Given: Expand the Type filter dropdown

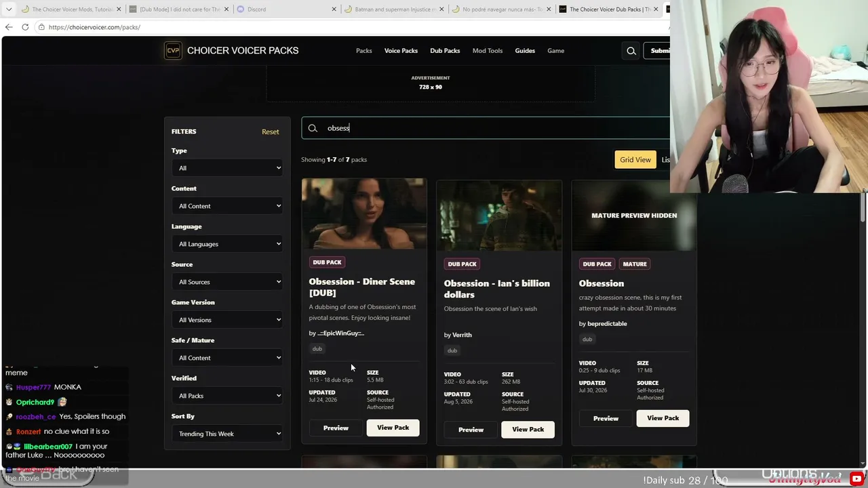Looking at the screenshot, I should click(227, 168).
